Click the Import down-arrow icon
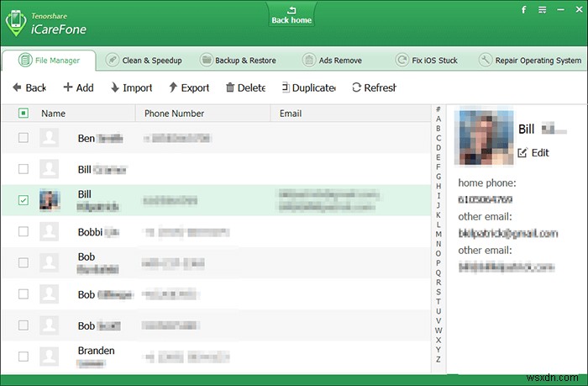The image size is (588, 386). pyautogui.click(x=115, y=87)
